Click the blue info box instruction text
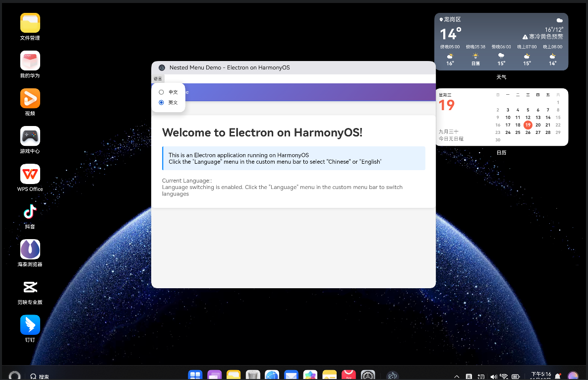This screenshot has width=588, height=380. tap(275, 158)
